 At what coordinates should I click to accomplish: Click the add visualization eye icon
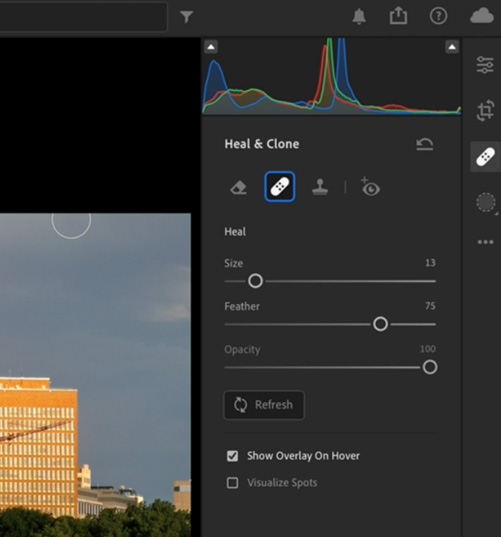[370, 187]
